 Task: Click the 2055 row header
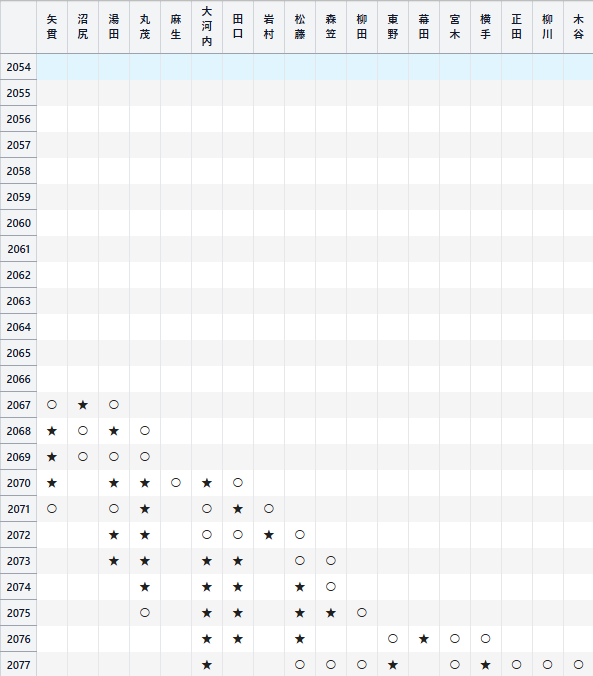pos(19,93)
